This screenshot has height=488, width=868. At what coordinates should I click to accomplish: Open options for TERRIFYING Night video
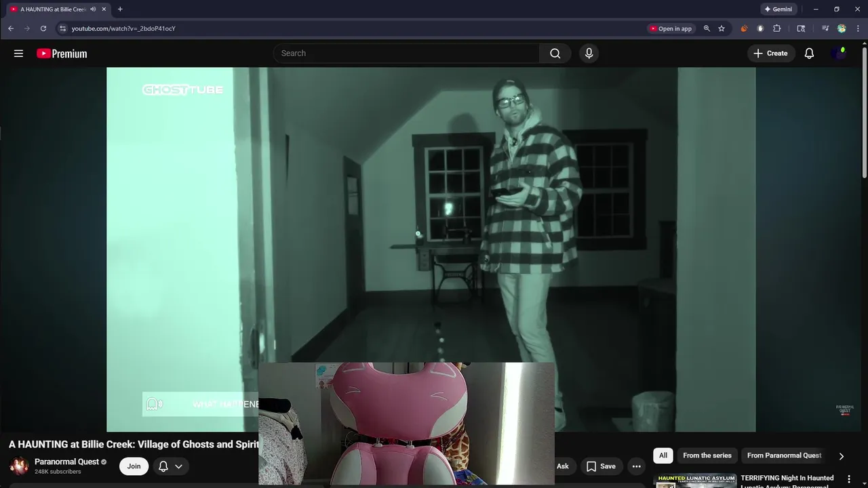tap(848, 479)
